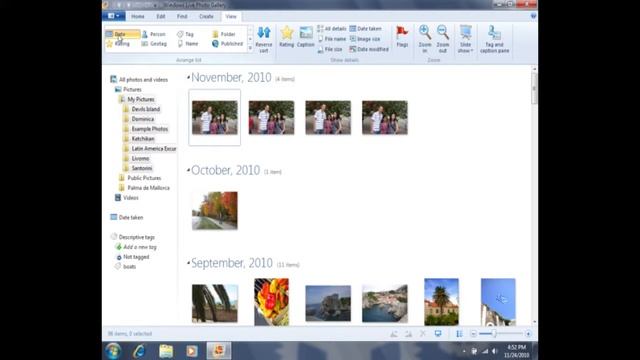Click the Zoom out magnifier
Viewport: 640px width, 360px height.
(x=443, y=39)
